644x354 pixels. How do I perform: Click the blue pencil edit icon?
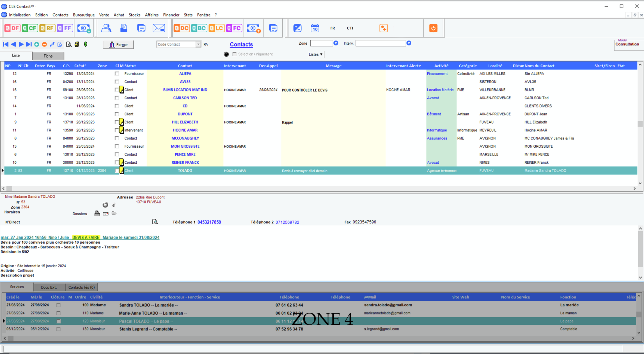(52, 44)
